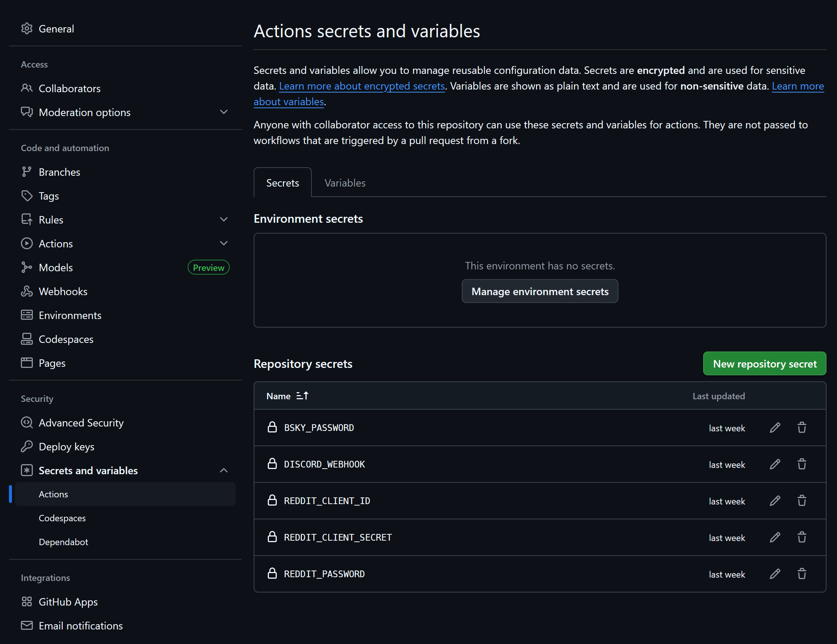
Task: Open the Deploy keys page
Action: tap(66, 447)
